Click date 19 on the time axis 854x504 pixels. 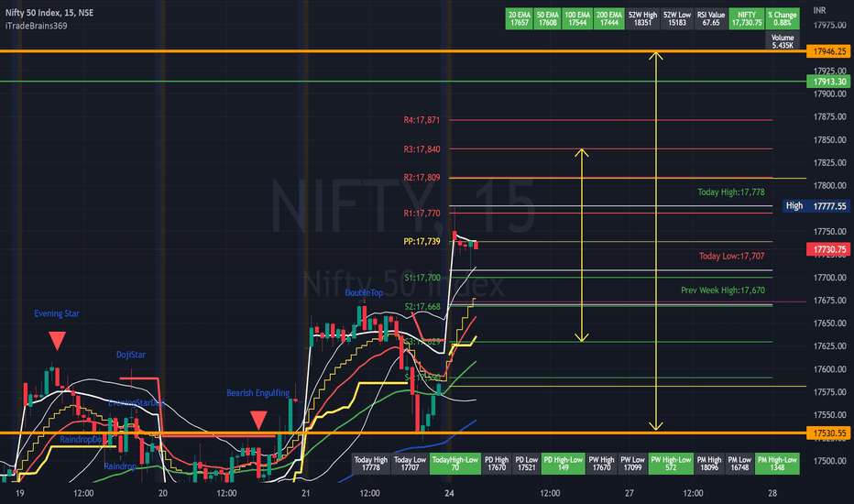click(x=19, y=493)
